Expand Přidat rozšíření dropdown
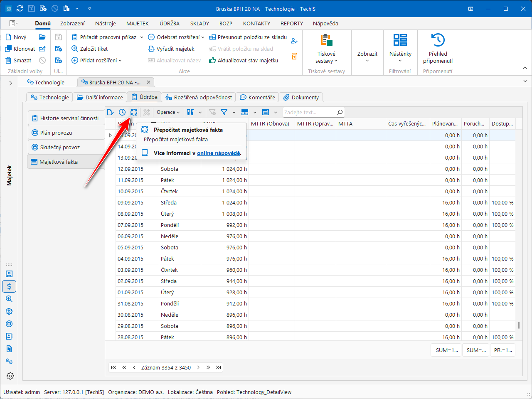This screenshot has height=399, width=532. (x=120, y=60)
